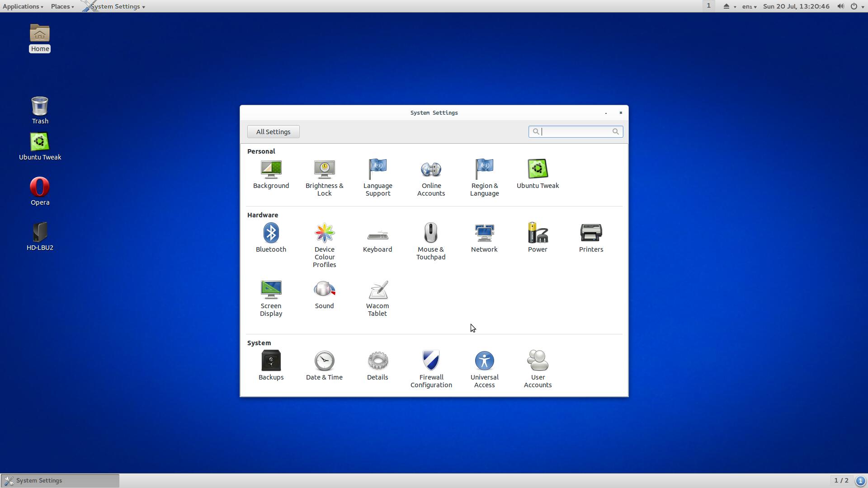The image size is (868, 488).
Task: Open Backups settings
Action: pos(271,365)
